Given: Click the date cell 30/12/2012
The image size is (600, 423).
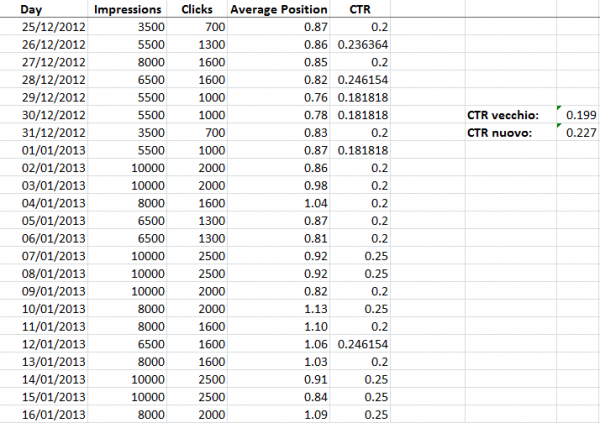Looking at the screenshot, I should tap(44, 115).
